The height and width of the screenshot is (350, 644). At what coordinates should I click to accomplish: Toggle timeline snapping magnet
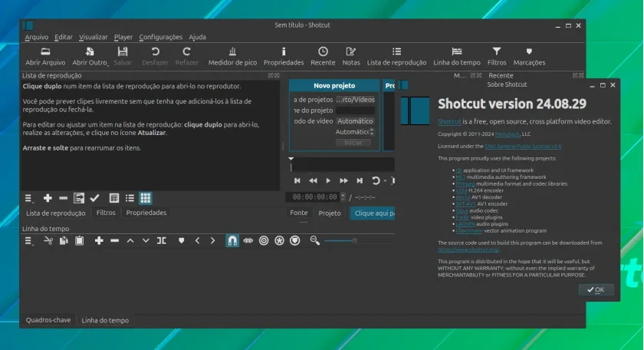tap(232, 240)
